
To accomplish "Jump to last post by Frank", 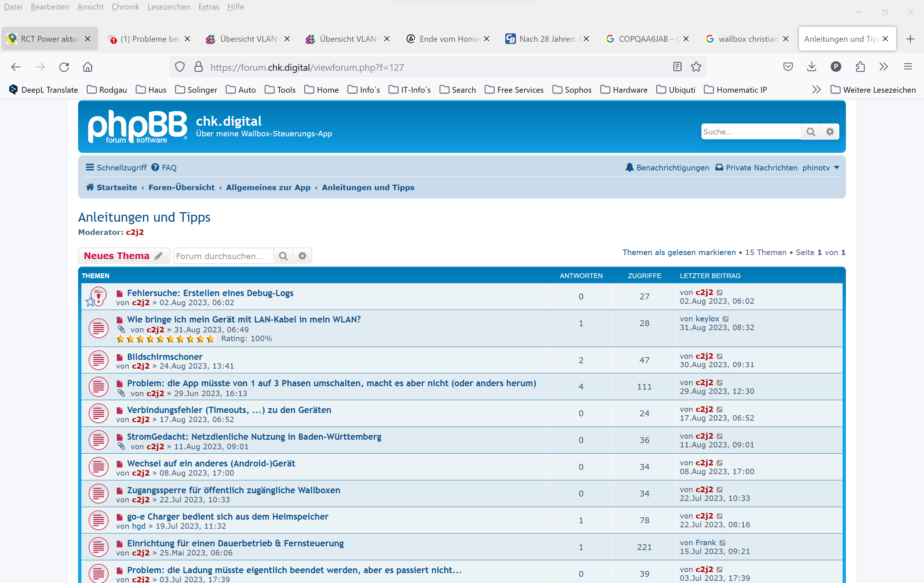I will [x=722, y=543].
